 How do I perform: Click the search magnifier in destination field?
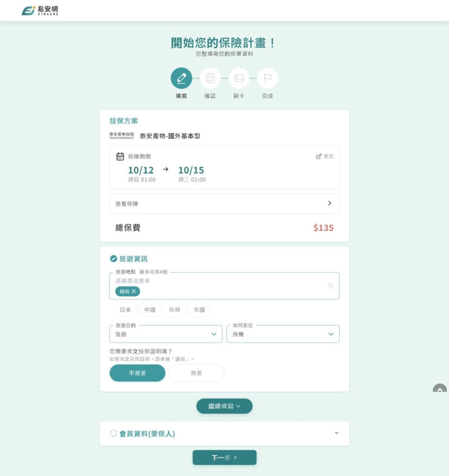click(331, 285)
